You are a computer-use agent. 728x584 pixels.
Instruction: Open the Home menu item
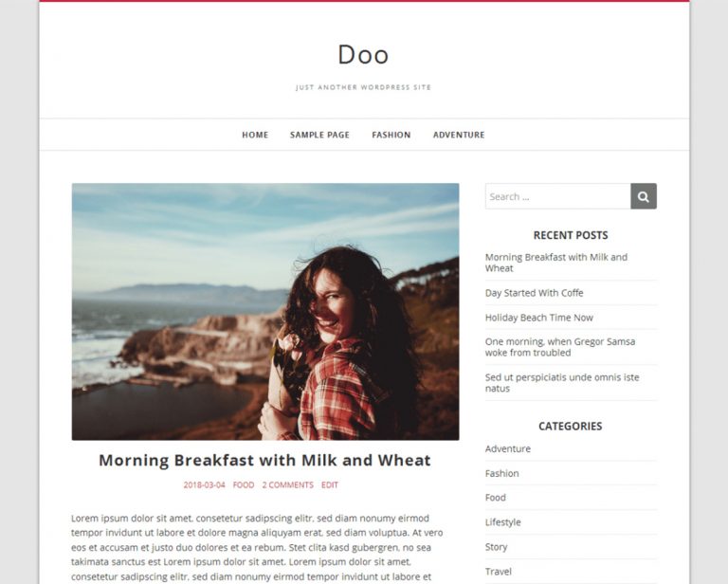click(255, 135)
